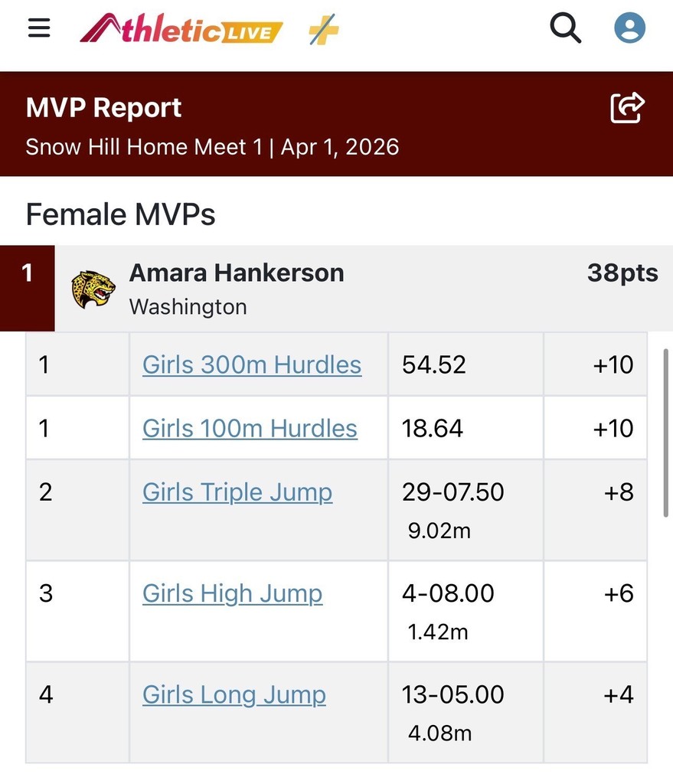This screenshot has width=673, height=784.
Task: Click the Washington jaguar team logo
Action: [x=93, y=289]
